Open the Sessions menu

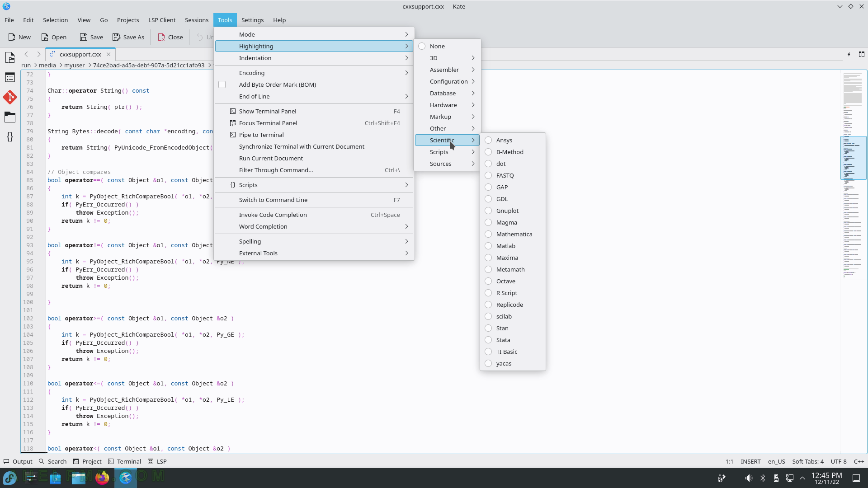[197, 20]
